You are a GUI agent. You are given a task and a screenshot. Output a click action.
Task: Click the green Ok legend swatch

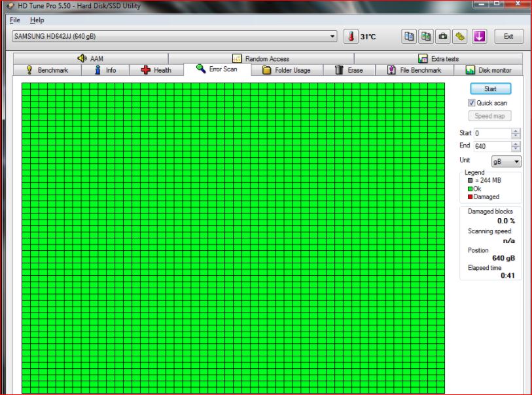(x=470, y=189)
